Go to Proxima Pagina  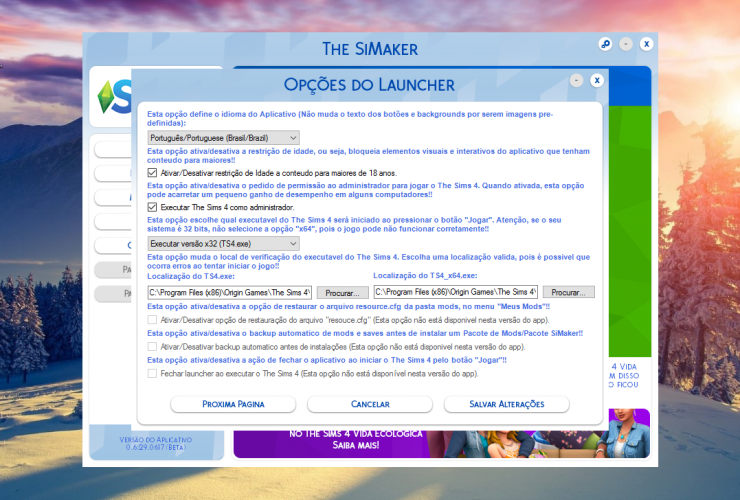[x=233, y=404]
